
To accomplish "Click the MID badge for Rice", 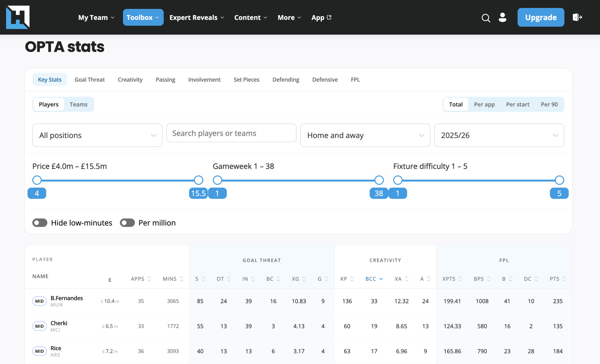I will 39,351.
